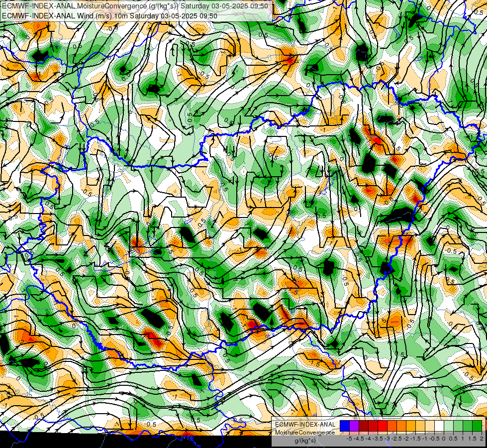
Task: Select the legend scale's 1 tick label
Action: (463, 439)
